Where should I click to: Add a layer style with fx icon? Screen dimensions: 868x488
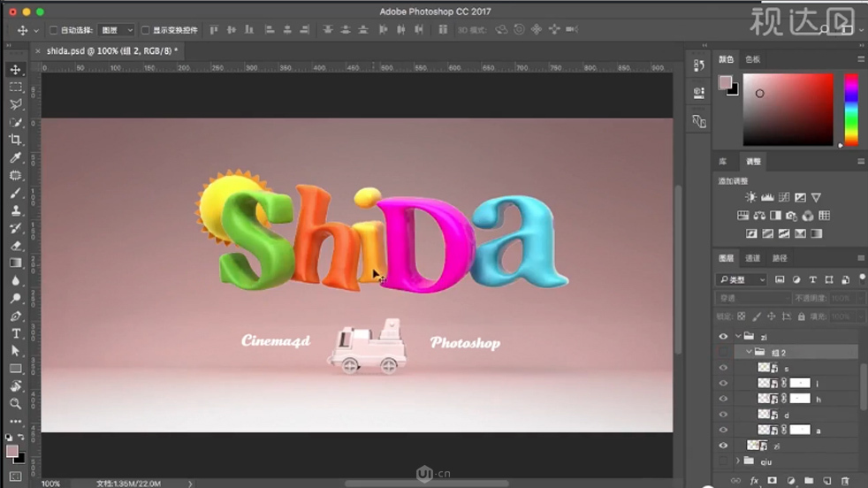pos(754,481)
